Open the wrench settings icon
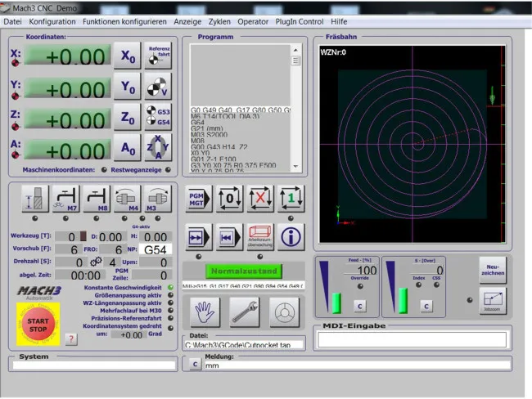The width and height of the screenshot is (532, 399). click(245, 312)
